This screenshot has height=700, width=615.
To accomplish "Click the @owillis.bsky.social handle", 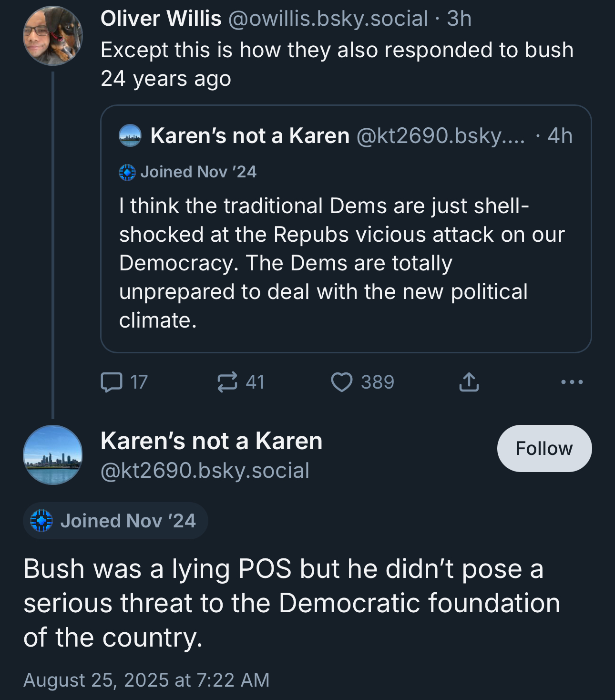I will point(328,19).
